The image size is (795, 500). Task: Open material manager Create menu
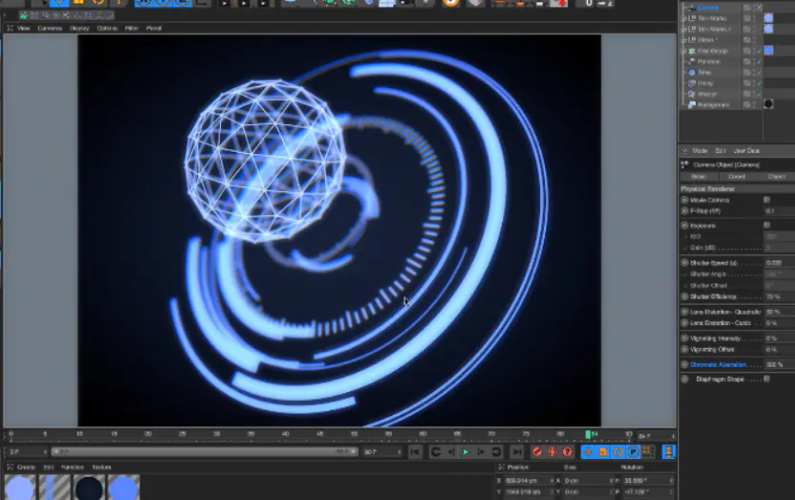tap(26, 467)
